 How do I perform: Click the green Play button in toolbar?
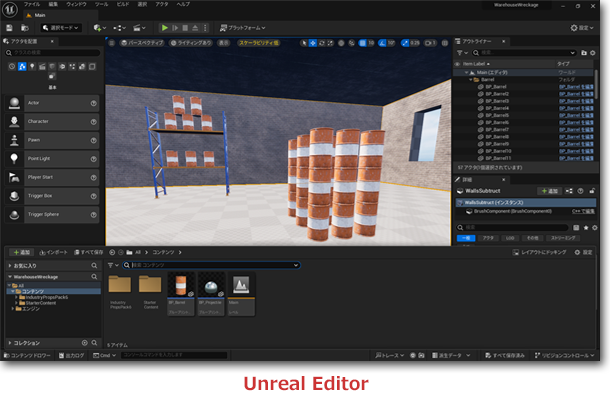pyautogui.click(x=166, y=28)
